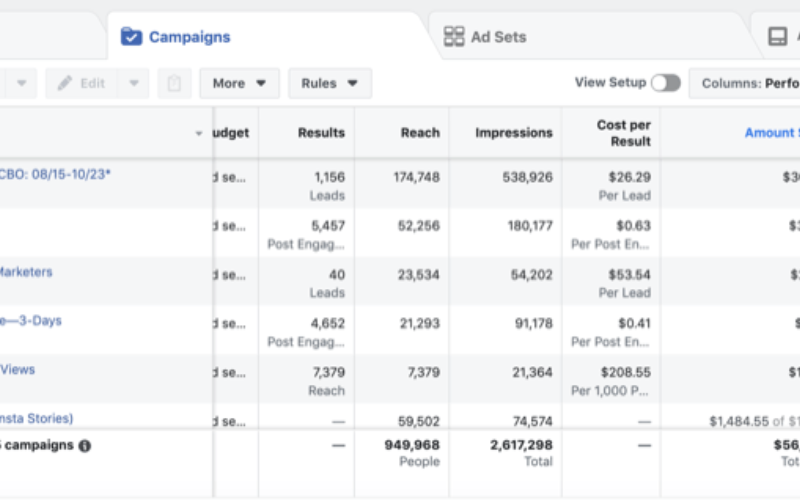The image size is (800, 500).
Task: Click the info icon beside campaigns total
Action: point(85,446)
